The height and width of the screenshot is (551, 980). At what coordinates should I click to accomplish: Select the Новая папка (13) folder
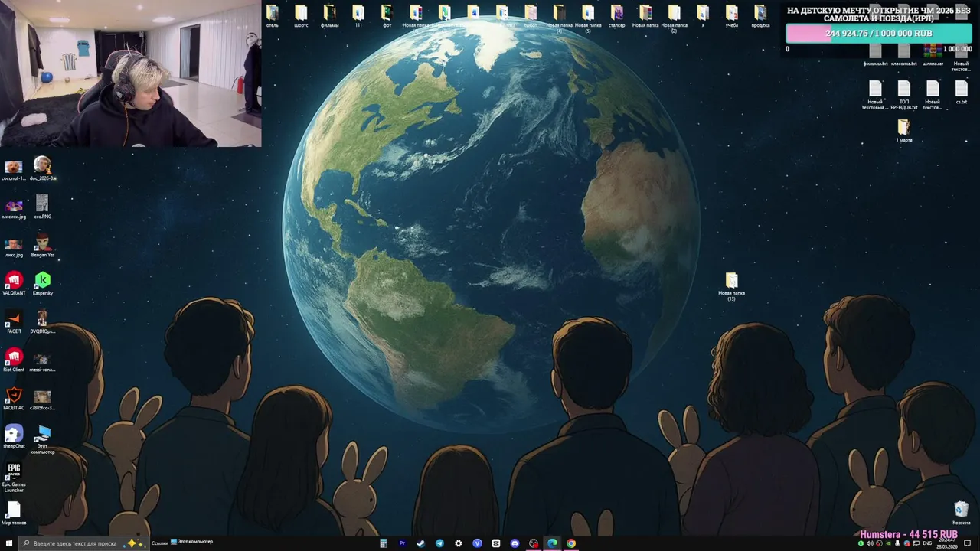coord(731,287)
